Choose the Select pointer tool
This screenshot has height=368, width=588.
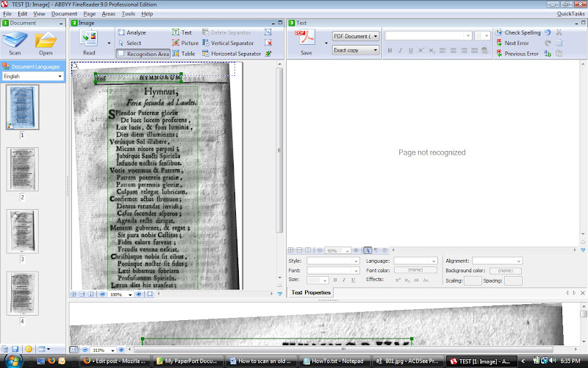coord(130,43)
